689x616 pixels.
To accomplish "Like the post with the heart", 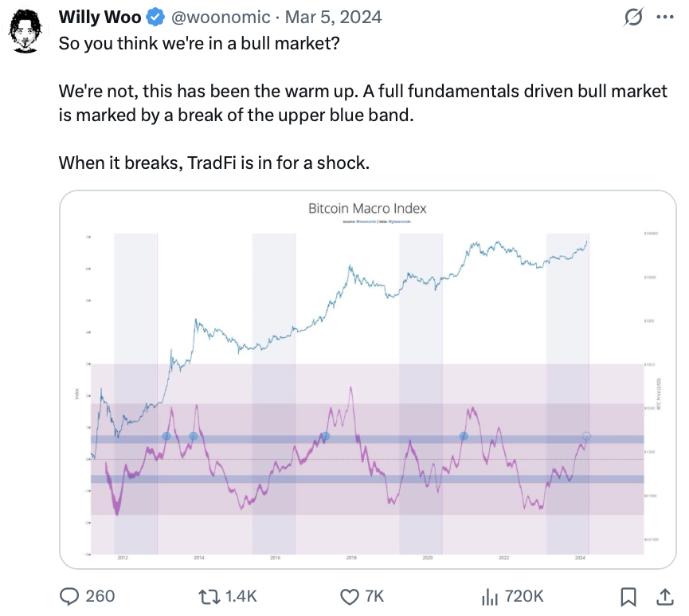I will (350, 595).
